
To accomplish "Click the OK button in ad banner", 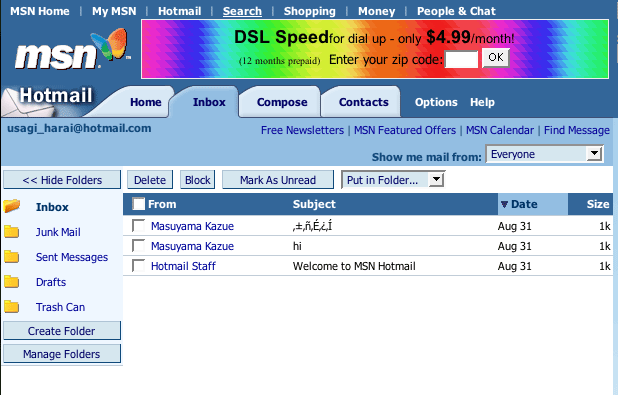I will (496, 58).
